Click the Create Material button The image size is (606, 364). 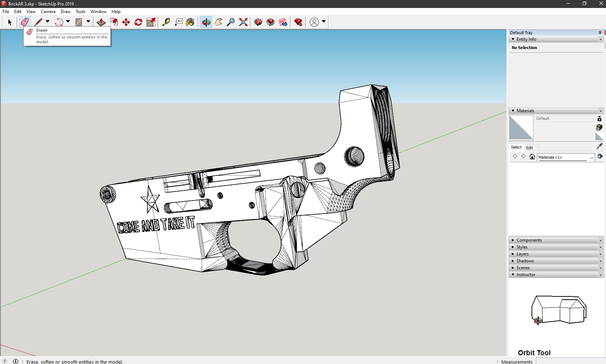coord(599,127)
